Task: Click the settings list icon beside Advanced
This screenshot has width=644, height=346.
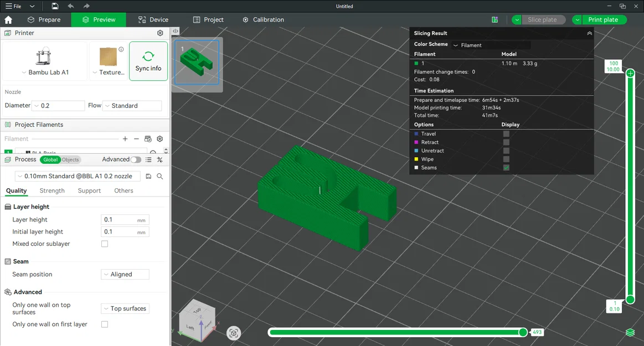Action: pyautogui.click(x=148, y=159)
